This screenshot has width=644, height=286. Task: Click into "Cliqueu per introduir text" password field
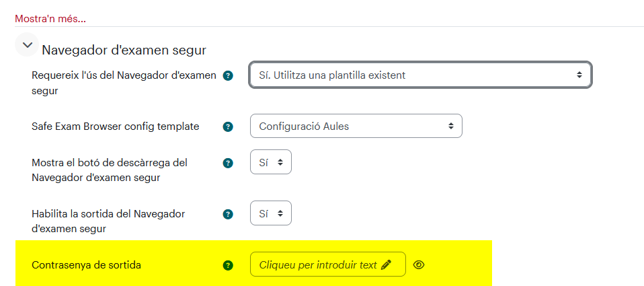pos(328,264)
